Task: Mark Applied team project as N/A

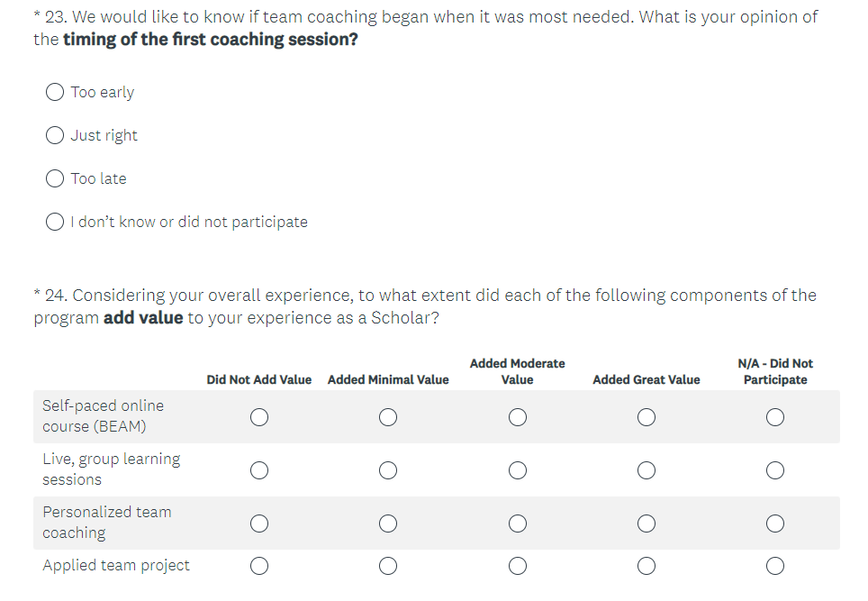Action: coord(775,566)
